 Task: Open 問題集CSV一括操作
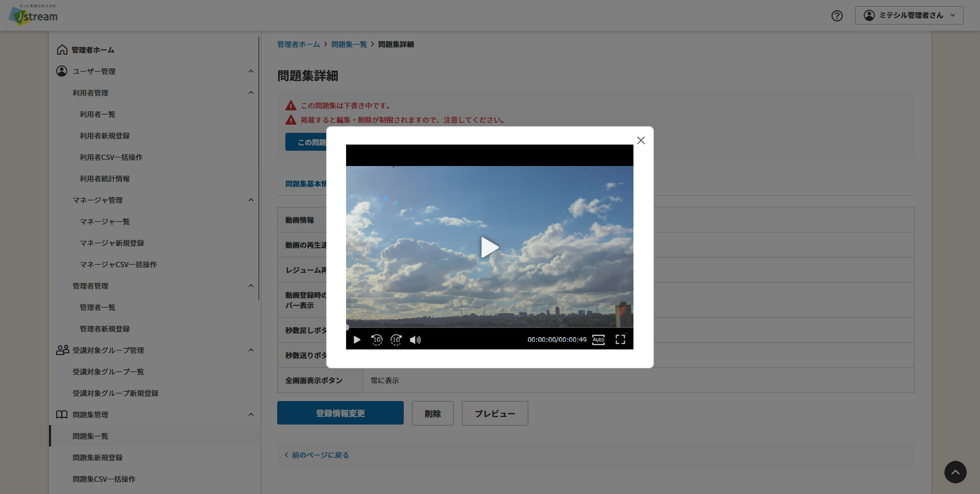pos(104,479)
